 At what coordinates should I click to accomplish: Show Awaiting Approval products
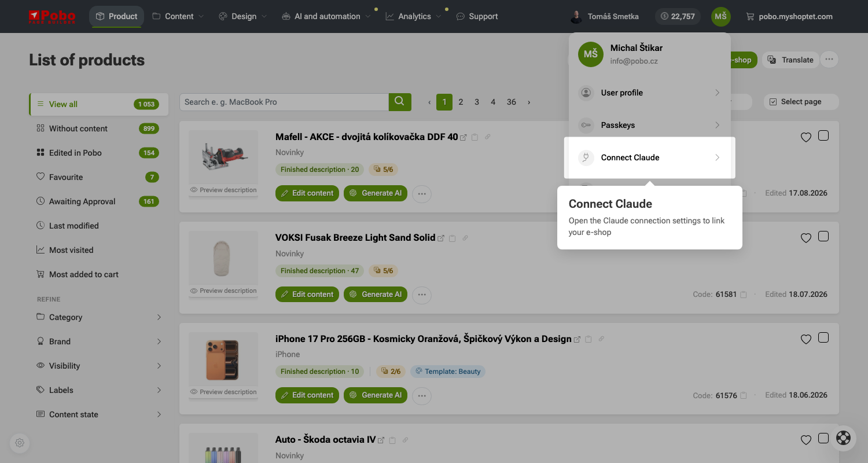click(98, 201)
